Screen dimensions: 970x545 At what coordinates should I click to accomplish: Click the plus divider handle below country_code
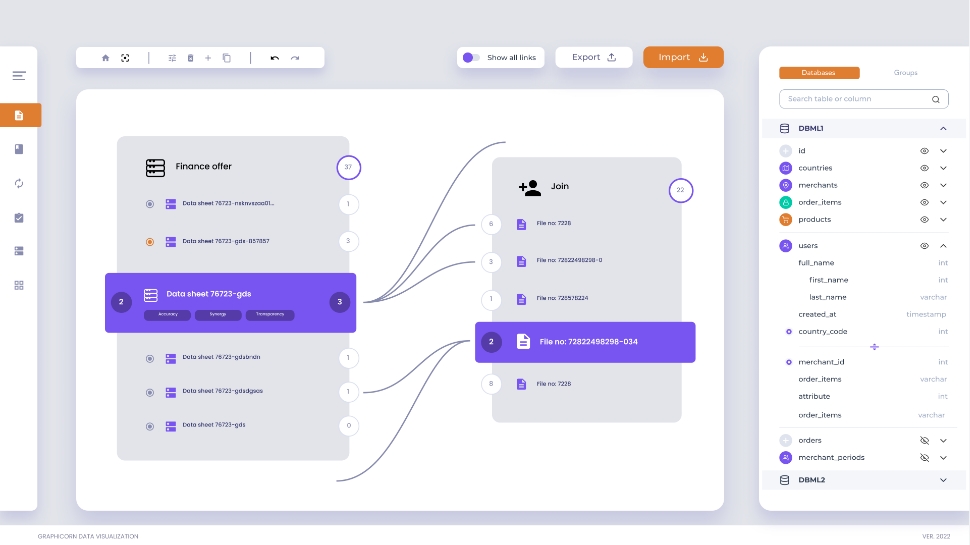click(x=874, y=347)
